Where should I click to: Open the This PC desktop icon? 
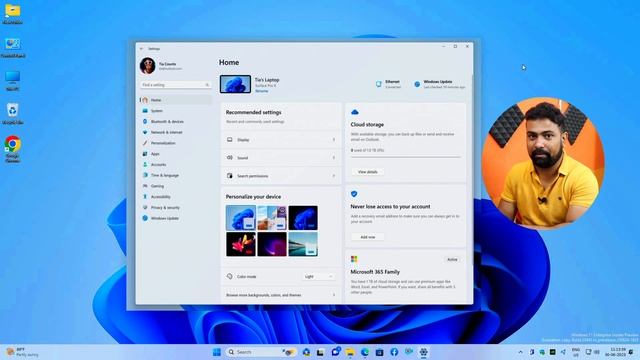tap(13, 80)
